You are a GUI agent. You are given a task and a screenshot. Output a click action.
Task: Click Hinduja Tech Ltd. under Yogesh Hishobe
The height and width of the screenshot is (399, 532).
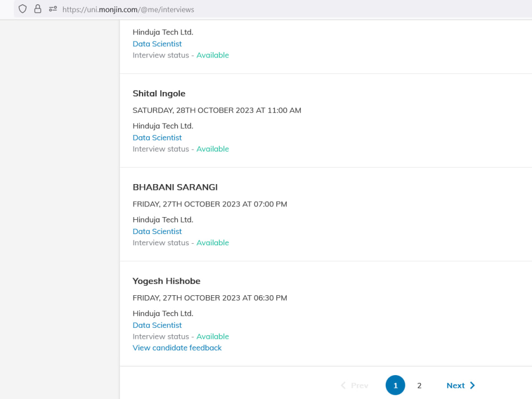163,313
